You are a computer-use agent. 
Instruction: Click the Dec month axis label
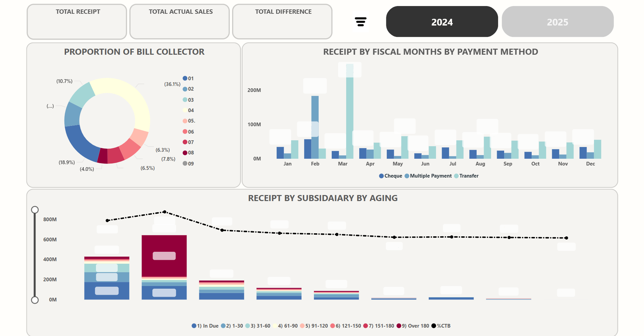590,164
